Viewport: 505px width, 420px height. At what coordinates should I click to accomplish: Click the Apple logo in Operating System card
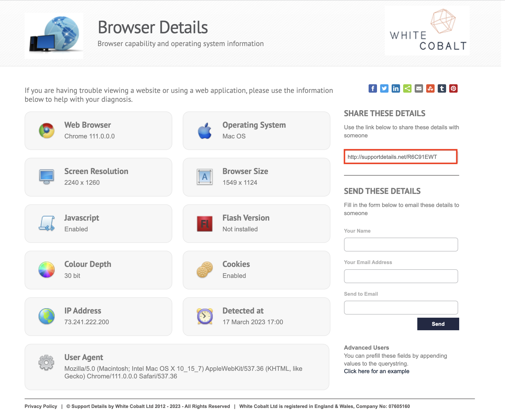point(204,131)
